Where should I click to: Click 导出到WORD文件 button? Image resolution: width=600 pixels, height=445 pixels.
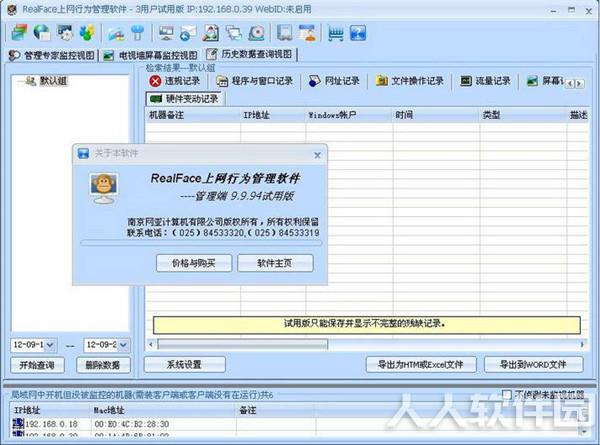[x=533, y=364]
